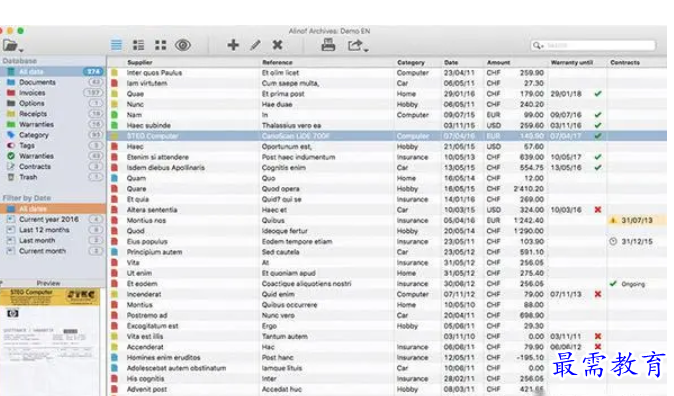Screen dimensions: 674x396
Task: Select Documents in sidebar
Action: 52,82
